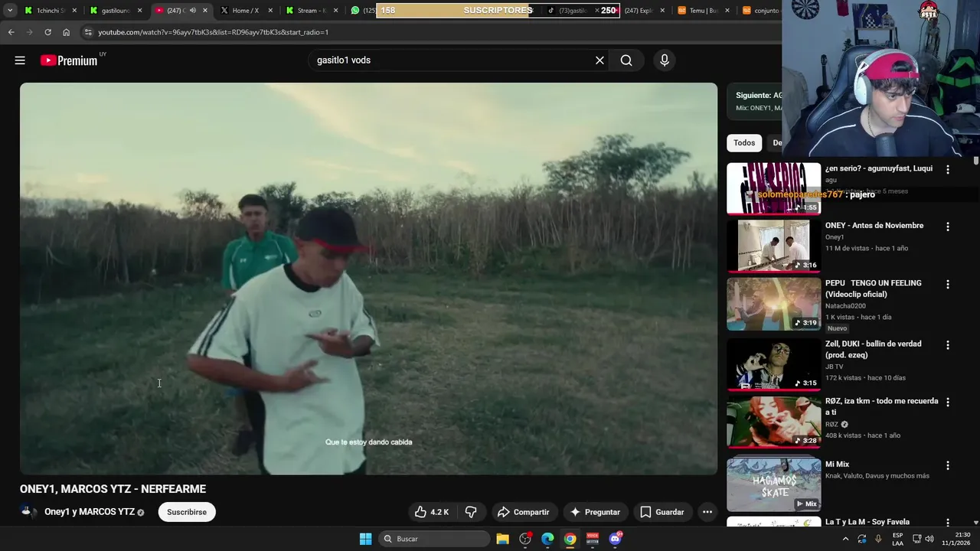980x551 pixels.
Task: View site information icon in address bar
Action: [88, 32]
